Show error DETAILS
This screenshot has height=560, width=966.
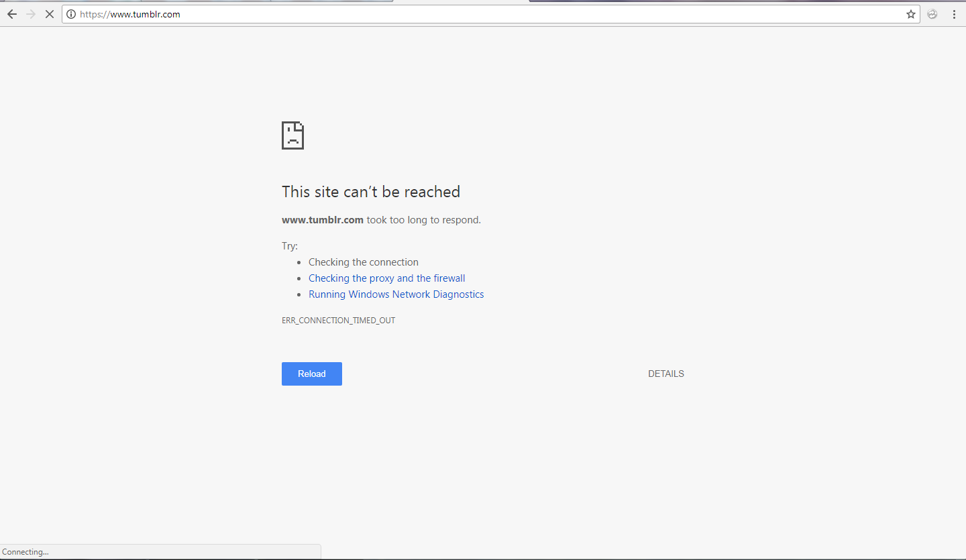666,374
